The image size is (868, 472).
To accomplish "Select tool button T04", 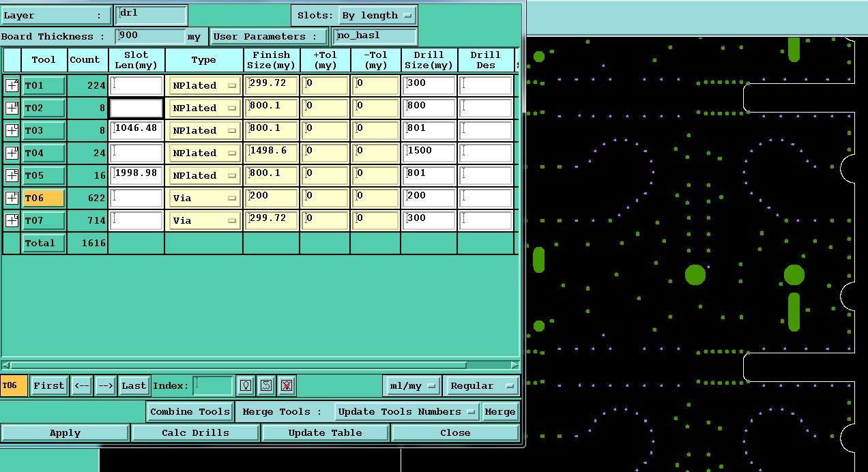I will pos(44,153).
